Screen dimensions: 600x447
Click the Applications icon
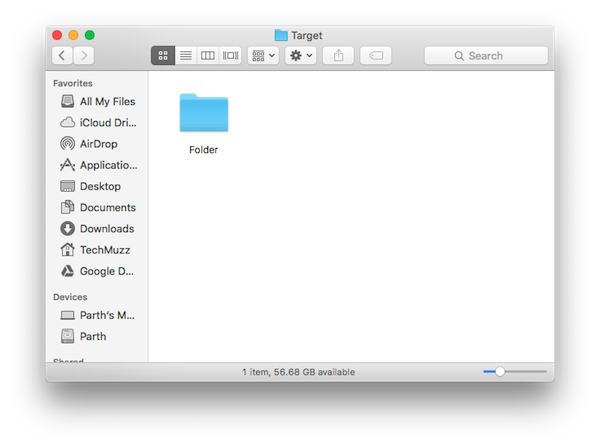click(67, 165)
